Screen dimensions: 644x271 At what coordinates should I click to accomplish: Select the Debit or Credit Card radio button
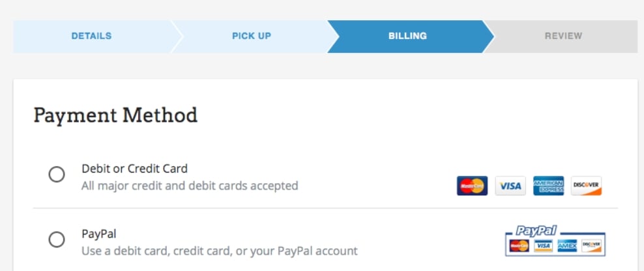click(57, 175)
